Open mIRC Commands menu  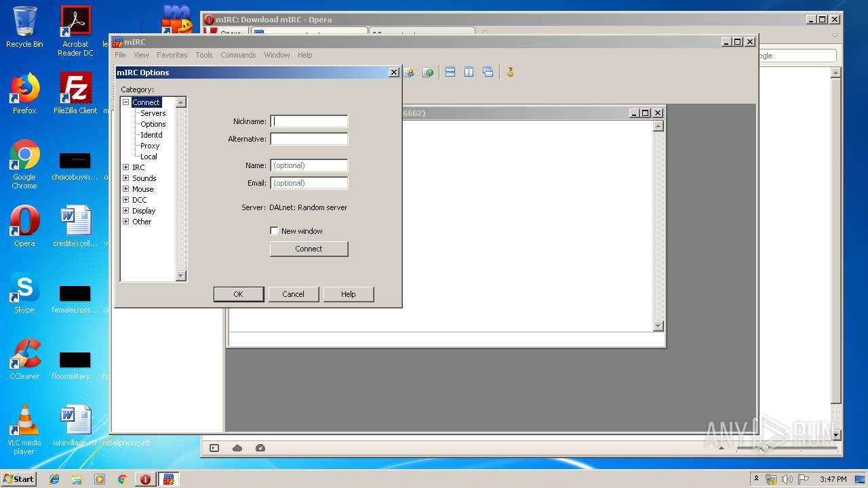(x=238, y=55)
